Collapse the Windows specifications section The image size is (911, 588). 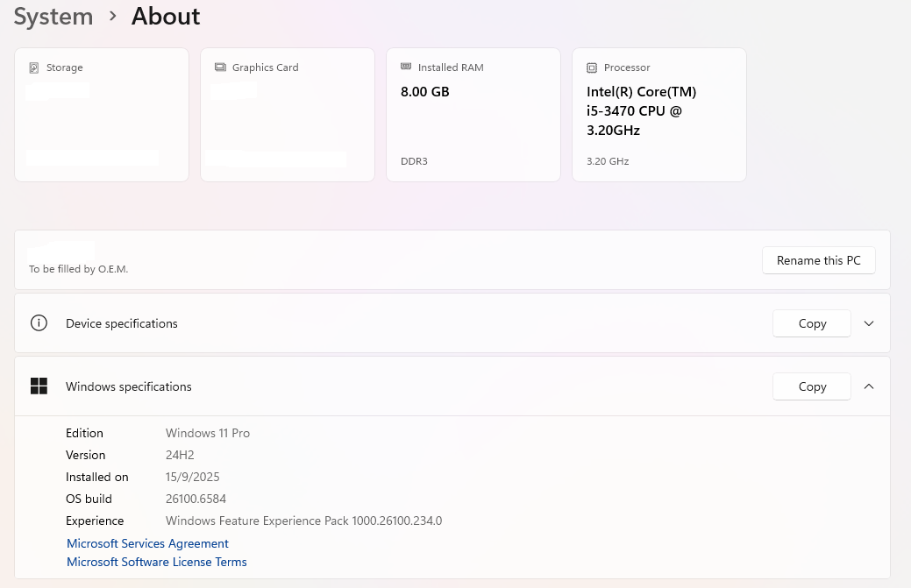tap(869, 386)
